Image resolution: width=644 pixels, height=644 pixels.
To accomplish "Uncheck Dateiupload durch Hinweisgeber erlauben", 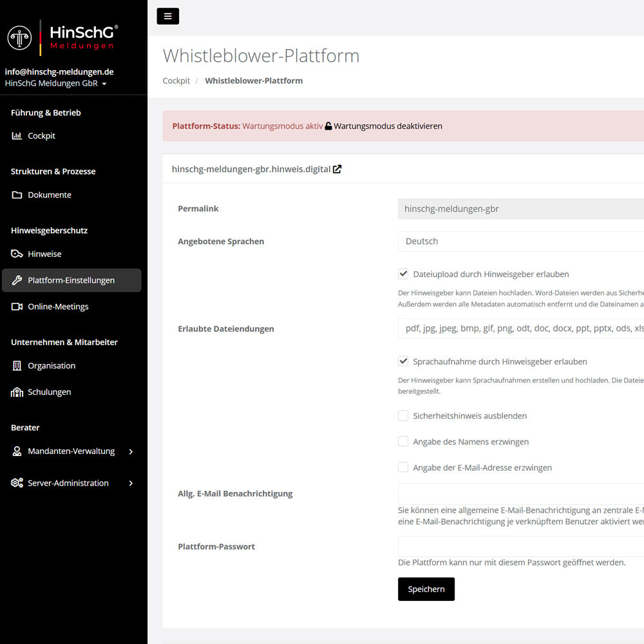I will [403, 274].
